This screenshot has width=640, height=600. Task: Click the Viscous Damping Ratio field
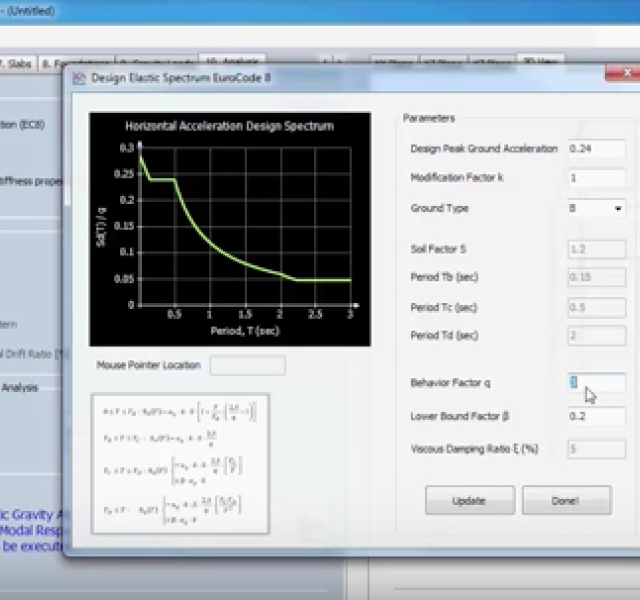pyautogui.click(x=596, y=449)
